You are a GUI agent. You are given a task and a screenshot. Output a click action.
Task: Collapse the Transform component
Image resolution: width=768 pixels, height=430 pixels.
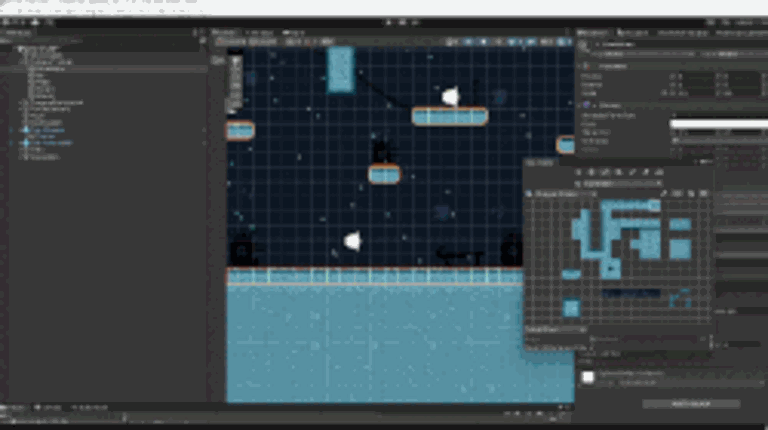point(580,66)
